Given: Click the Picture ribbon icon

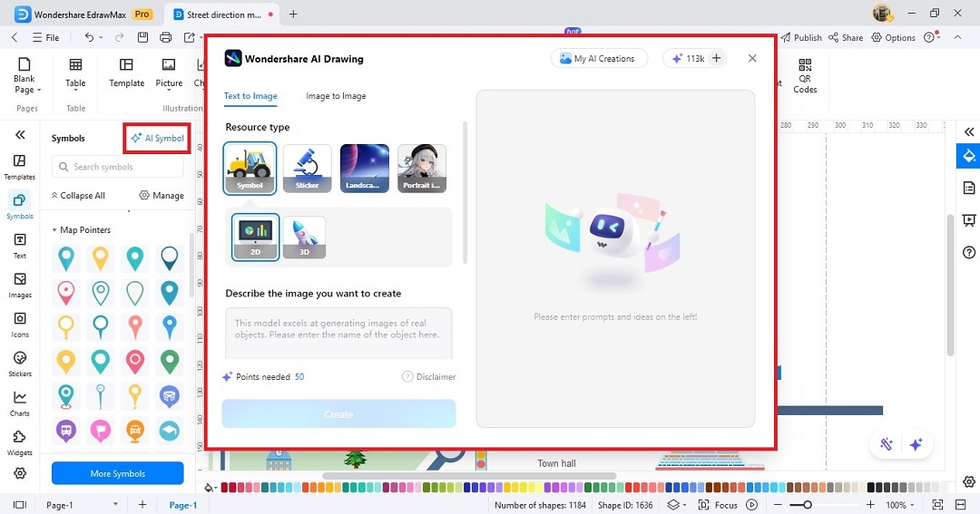Looking at the screenshot, I should click(x=169, y=73).
